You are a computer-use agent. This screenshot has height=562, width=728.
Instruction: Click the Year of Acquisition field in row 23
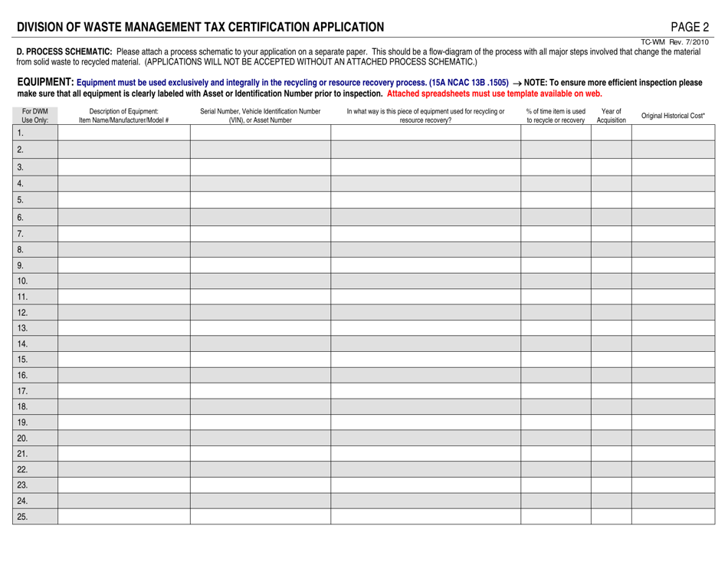[611, 485]
